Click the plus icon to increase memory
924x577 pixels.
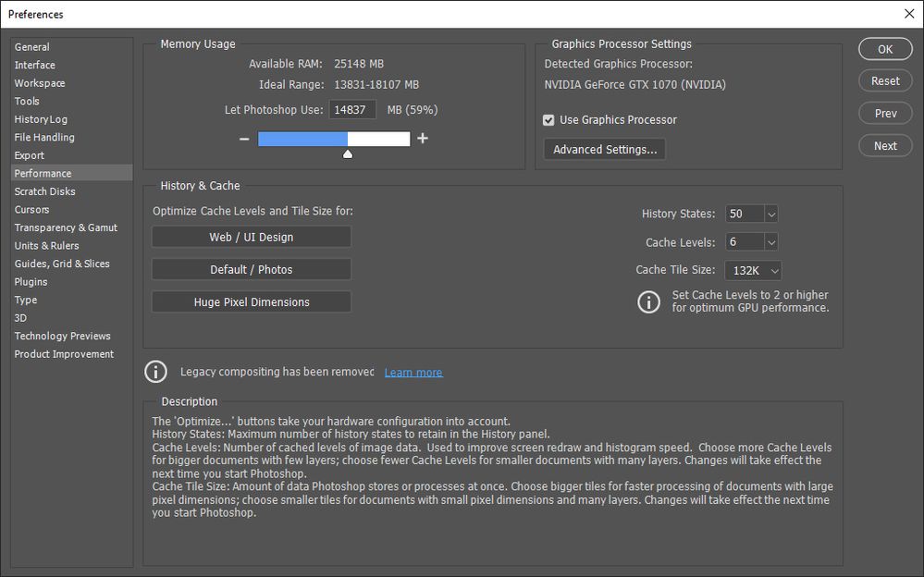click(x=423, y=139)
